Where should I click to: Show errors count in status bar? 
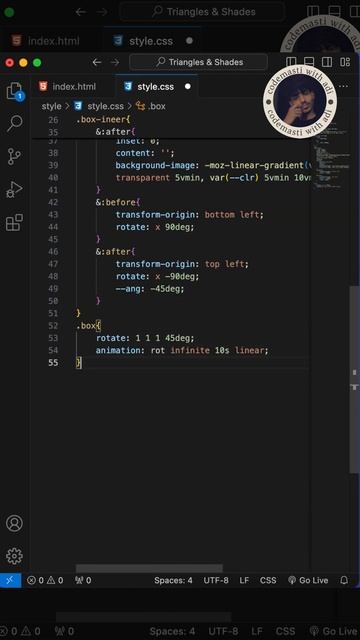36,580
